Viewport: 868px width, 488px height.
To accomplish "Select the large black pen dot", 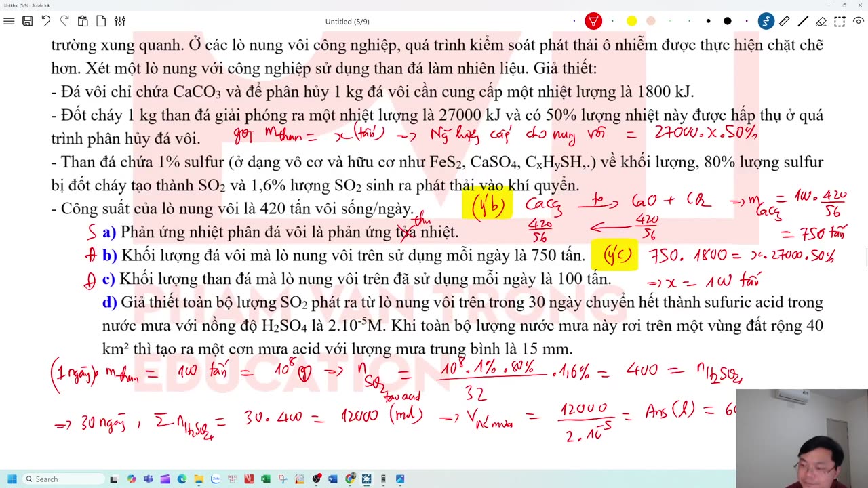I will tap(727, 21).
